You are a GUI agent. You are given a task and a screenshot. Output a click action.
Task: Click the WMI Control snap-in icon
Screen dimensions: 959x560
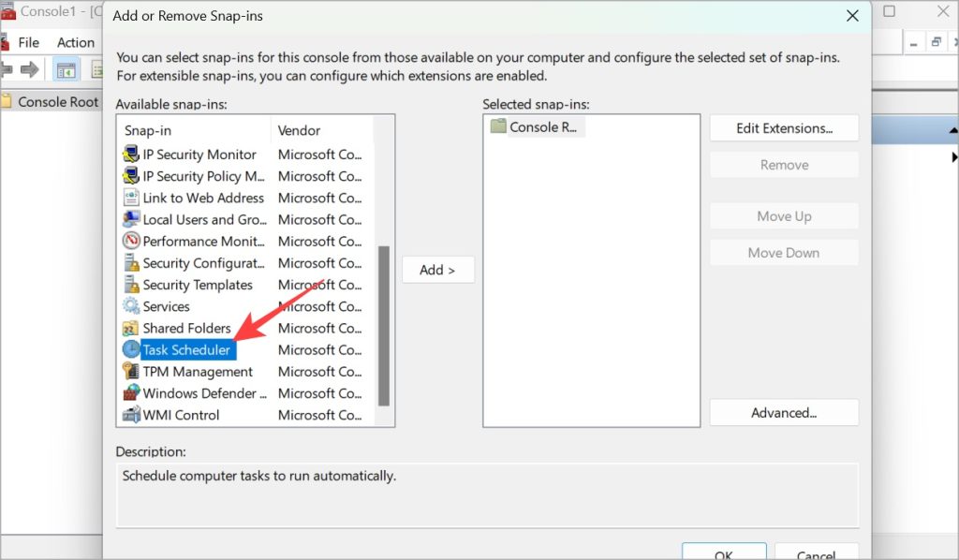tap(131, 415)
